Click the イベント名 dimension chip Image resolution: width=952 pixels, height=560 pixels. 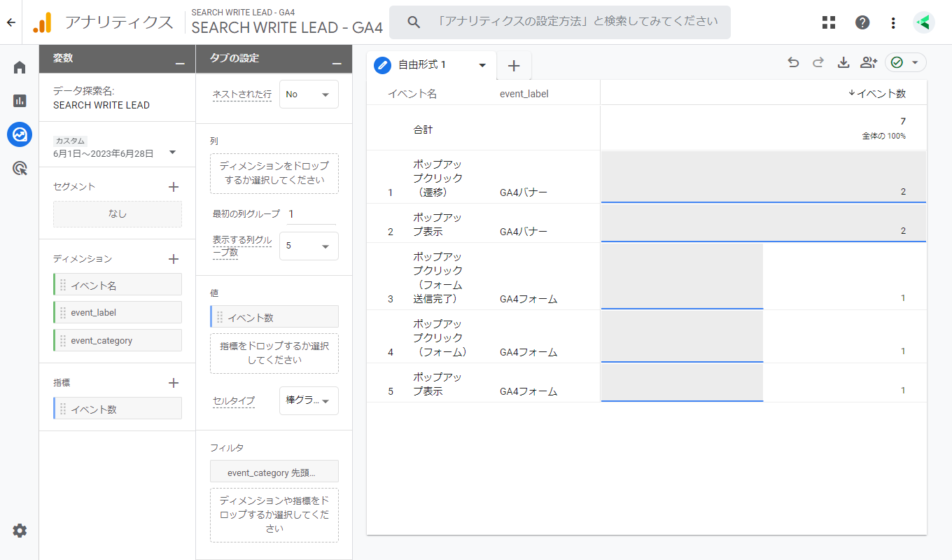pyautogui.click(x=118, y=285)
